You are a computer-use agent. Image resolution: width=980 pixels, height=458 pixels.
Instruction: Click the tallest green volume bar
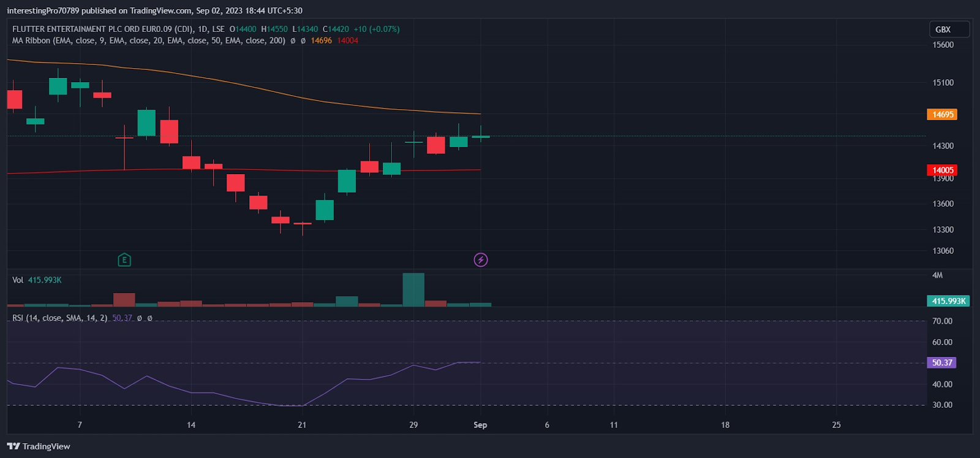pos(413,289)
